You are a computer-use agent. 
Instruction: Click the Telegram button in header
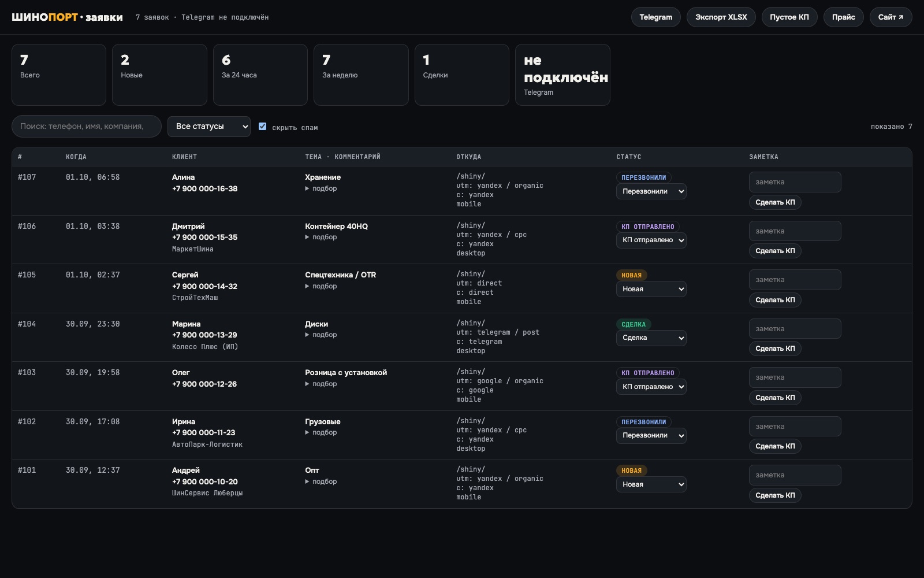coord(655,17)
